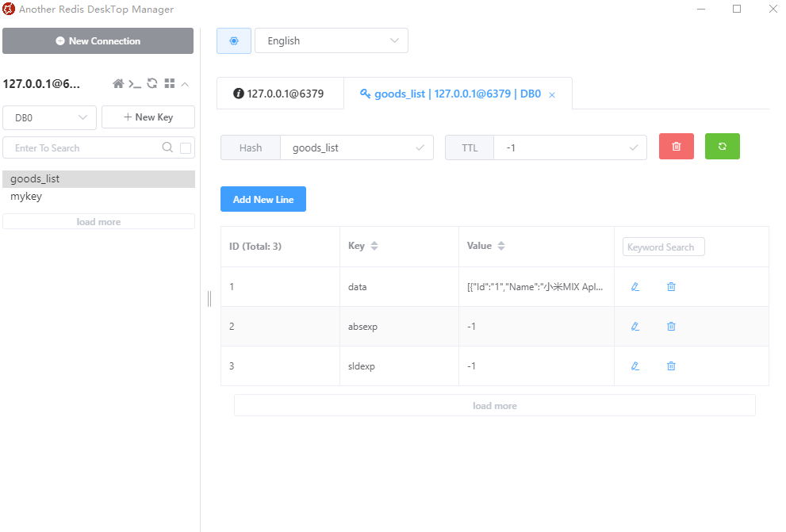The width and height of the screenshot is (786, 532).
Task: Edit the data row
Action: pos(635,286)
